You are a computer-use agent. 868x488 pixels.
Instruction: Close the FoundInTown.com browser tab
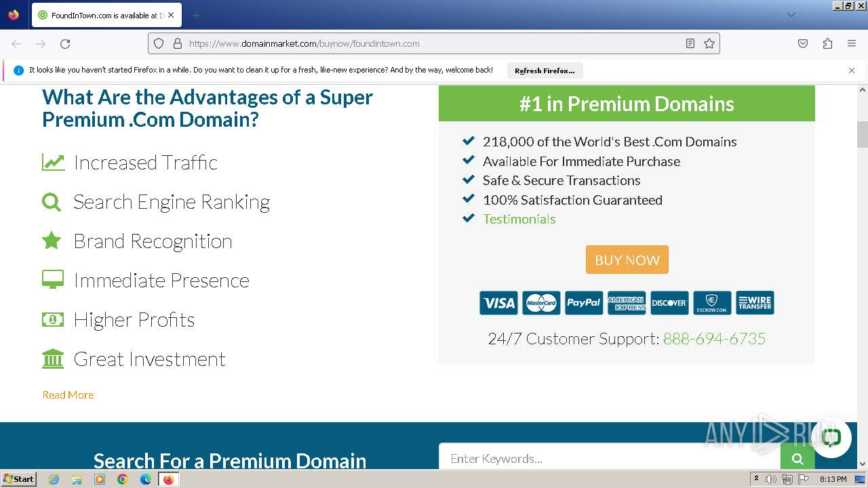(x=170, y=15)
